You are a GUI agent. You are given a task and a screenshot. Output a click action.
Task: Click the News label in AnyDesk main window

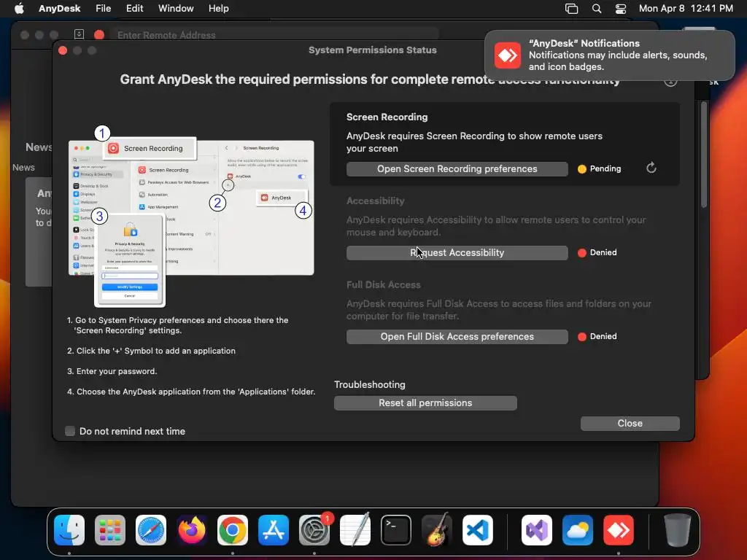pos(23,168)
